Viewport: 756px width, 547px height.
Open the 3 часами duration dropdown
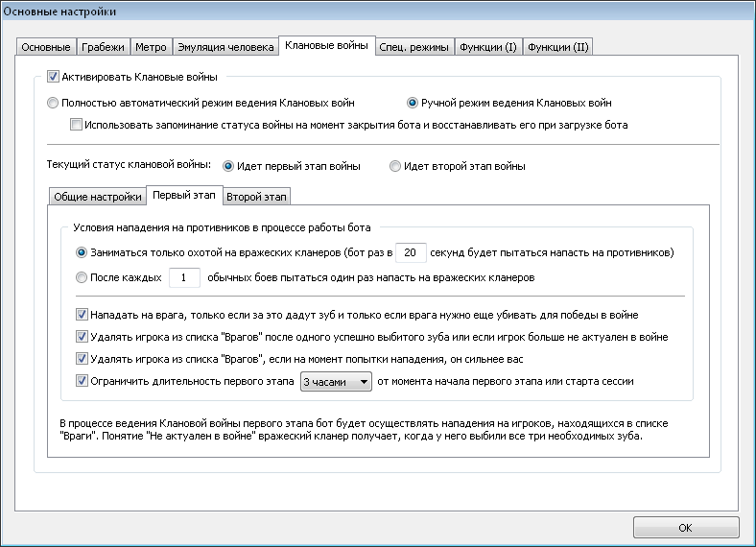(336, 382)
